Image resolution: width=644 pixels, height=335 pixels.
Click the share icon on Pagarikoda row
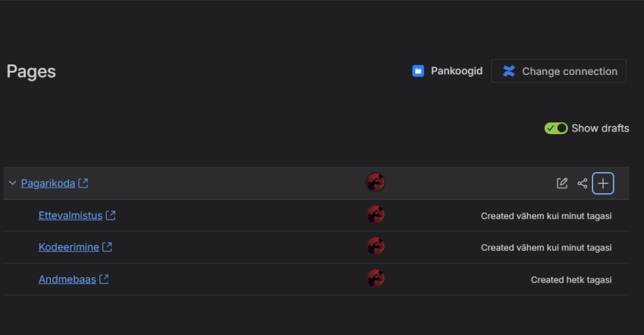point(582,183)
